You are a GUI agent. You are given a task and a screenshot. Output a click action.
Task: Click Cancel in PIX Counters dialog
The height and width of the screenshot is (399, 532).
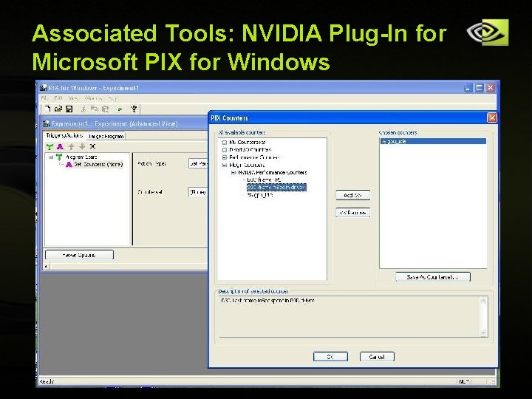(x=377, y=357)
